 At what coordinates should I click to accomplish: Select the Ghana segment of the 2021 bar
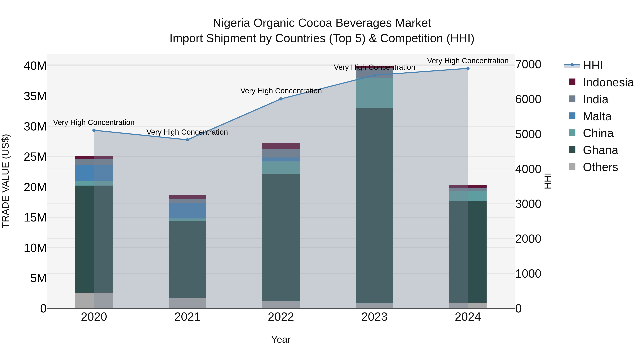pos(187,260)
